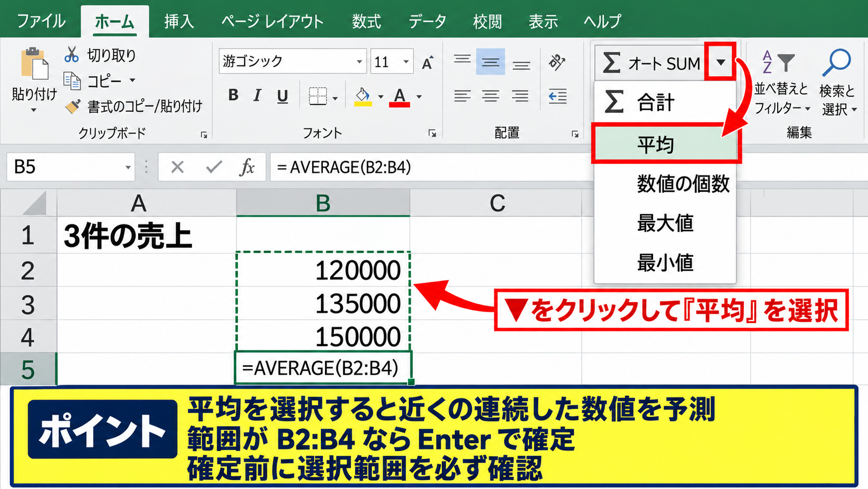Choose 平均 (Average) from the AutoSum menu
The image size is (868, 489).
(666, 144)
